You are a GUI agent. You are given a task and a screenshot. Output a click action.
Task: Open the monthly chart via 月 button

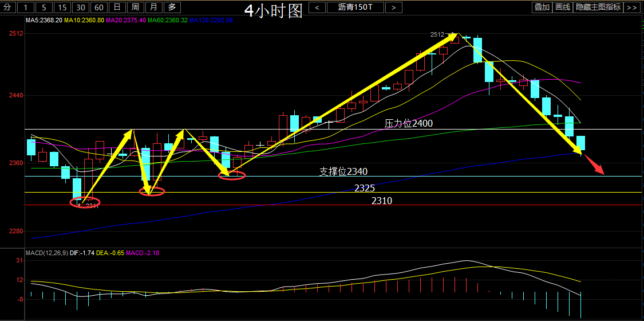point(153,7)
